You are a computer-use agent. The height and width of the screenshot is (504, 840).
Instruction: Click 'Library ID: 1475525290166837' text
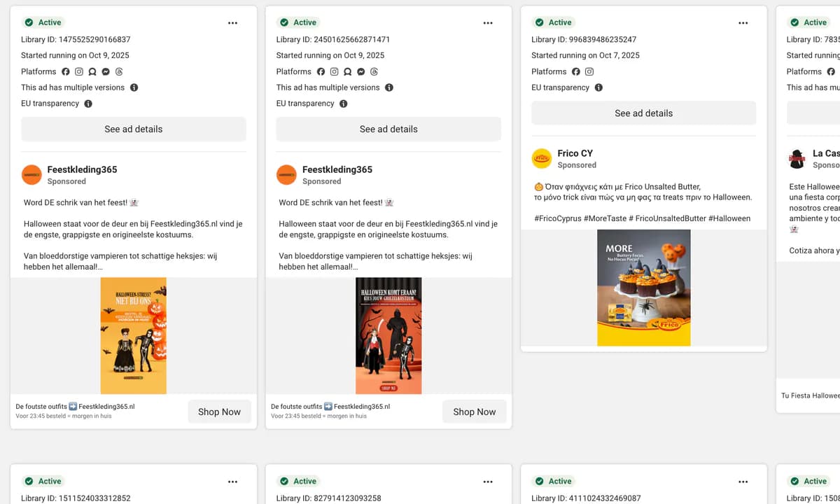[76, 39]
